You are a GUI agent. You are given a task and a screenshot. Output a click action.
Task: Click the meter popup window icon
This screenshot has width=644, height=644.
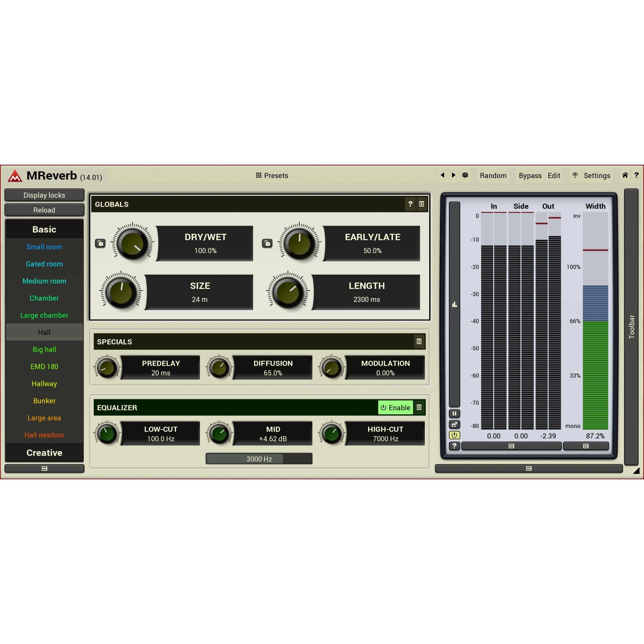pyautogui.click(x=454, y=424)
